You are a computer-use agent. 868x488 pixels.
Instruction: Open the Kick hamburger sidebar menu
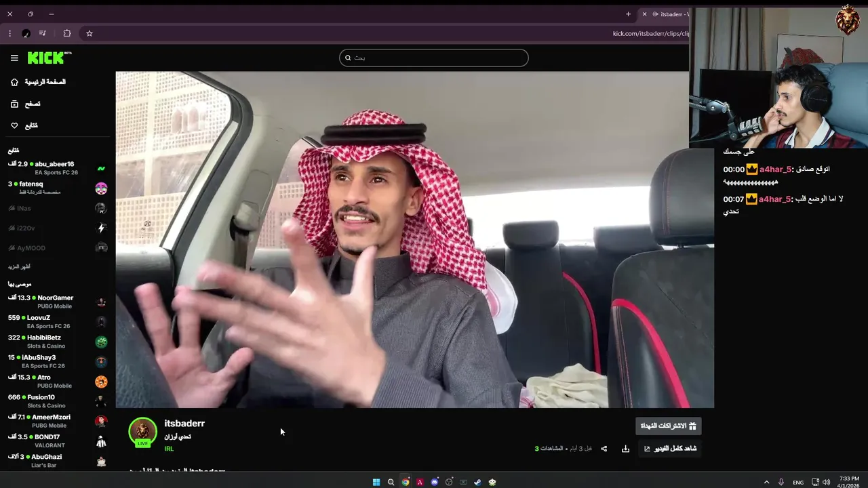coord(14,58)
